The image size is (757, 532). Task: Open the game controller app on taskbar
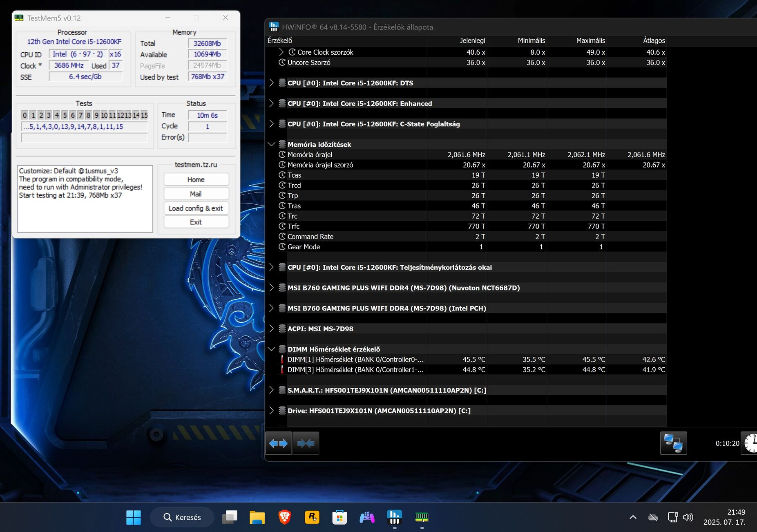[367, 517]
